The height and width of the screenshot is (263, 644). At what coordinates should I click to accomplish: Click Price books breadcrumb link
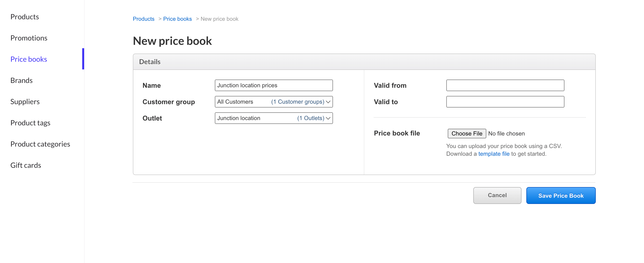click(177, 19)
